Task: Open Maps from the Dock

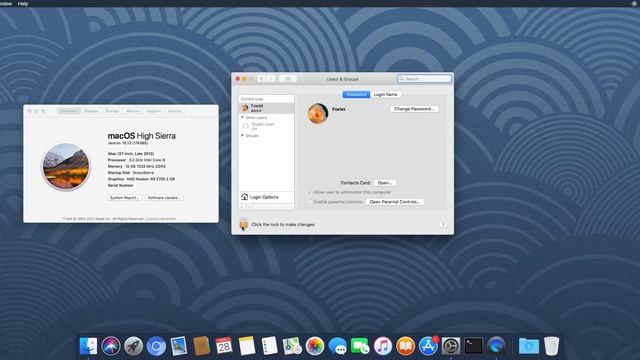Action: click(x=292, y=346)
